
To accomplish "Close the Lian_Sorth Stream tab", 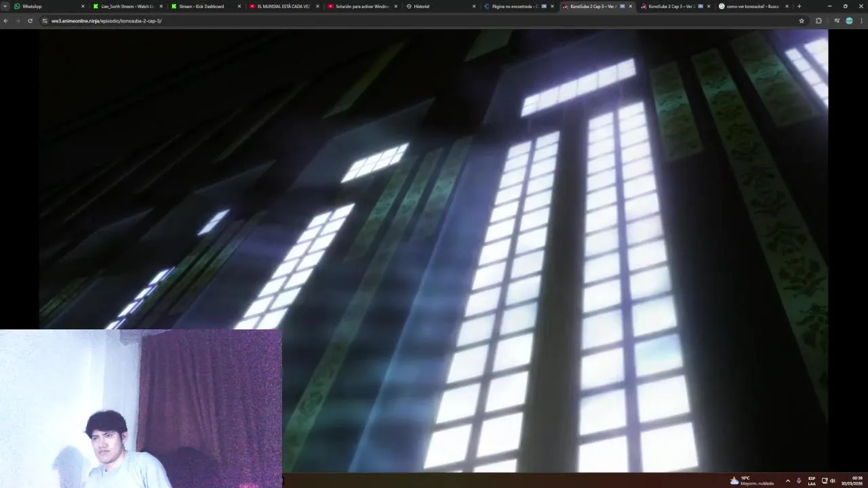I will tap(161, 6).
